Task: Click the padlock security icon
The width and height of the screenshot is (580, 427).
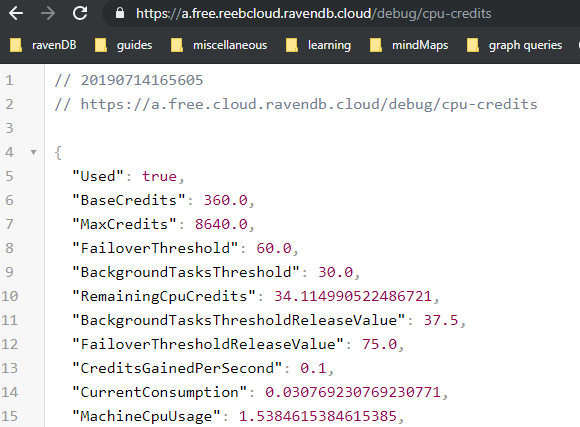Action: pyautogui.click(x=120, y=13)
